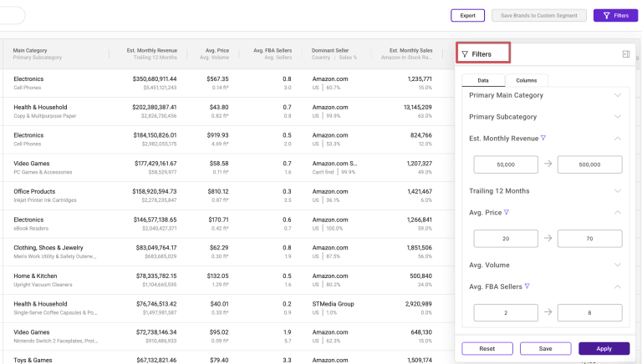Switch to the Data tab

coord(483,80)
